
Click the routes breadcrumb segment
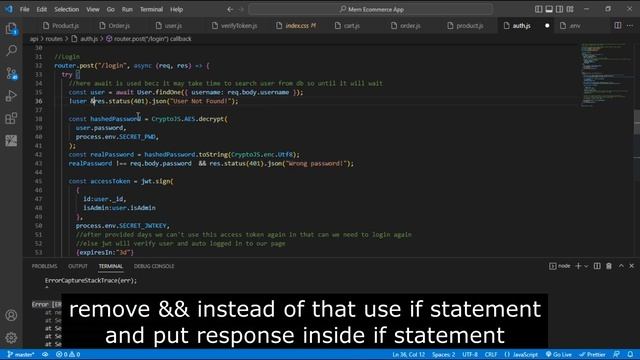[54, 39]
